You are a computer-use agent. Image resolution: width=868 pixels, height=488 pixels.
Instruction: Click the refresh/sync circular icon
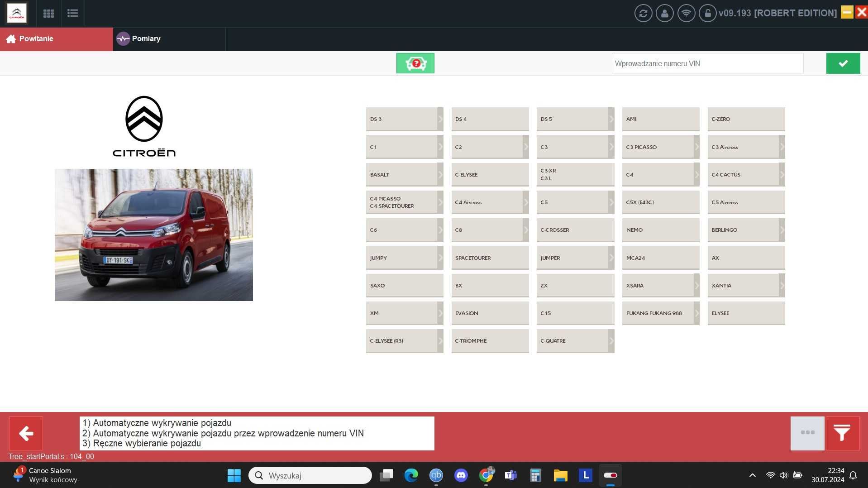coord(643,13)
